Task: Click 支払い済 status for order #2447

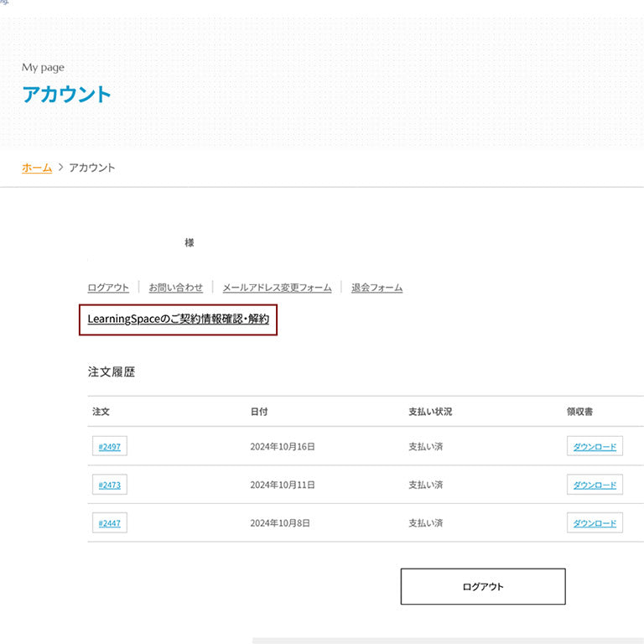Action: [425, 523]
